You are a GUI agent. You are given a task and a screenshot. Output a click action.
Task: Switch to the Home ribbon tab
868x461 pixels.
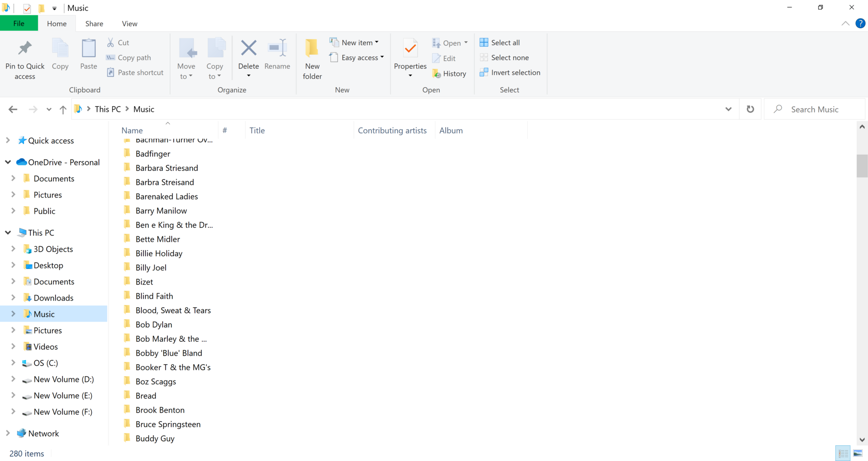[57, 24]
